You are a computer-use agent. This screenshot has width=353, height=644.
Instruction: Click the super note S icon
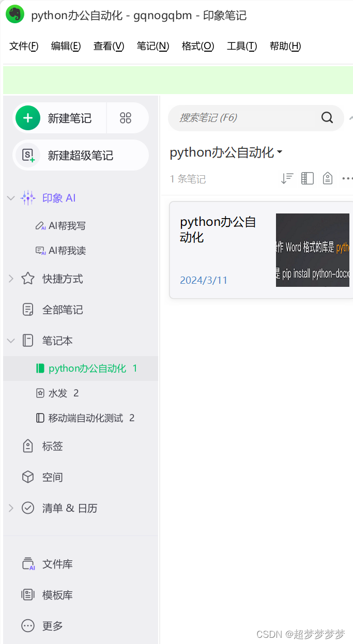[x=28, y=155]
